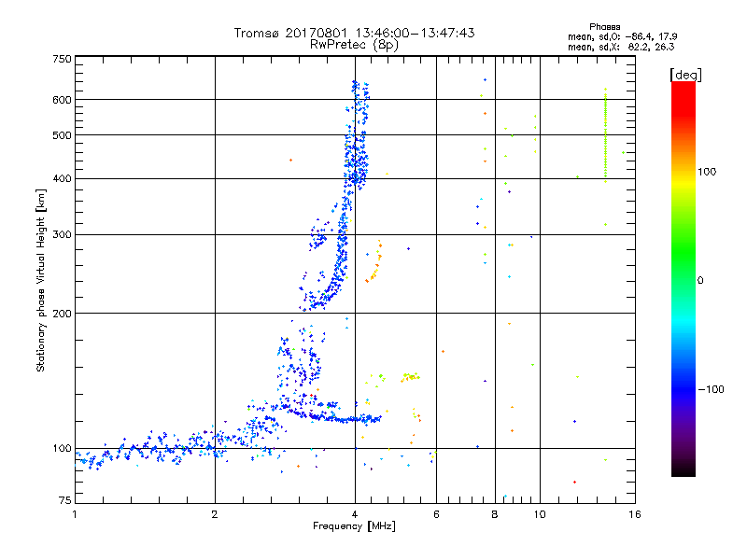
Task: Click the x-axis tick label '2'
Action: click(x=215, y=514)
